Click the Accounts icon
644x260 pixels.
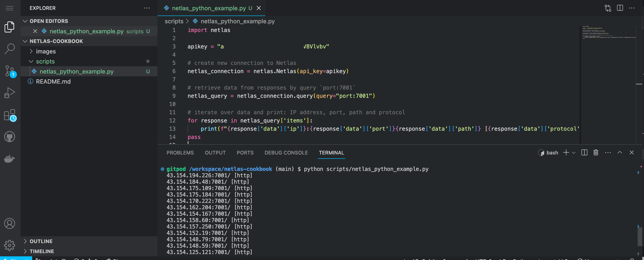pos(10,223)
